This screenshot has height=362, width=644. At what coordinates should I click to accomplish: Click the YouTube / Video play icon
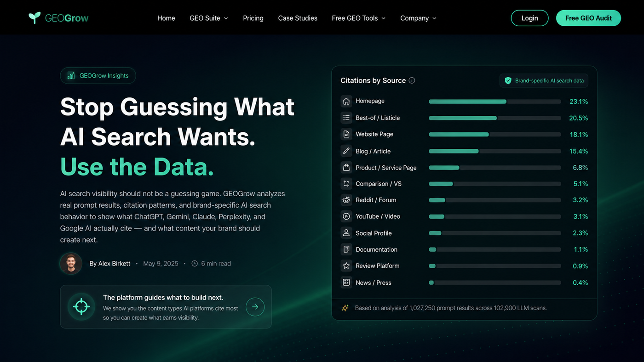[x=346, y=216]
